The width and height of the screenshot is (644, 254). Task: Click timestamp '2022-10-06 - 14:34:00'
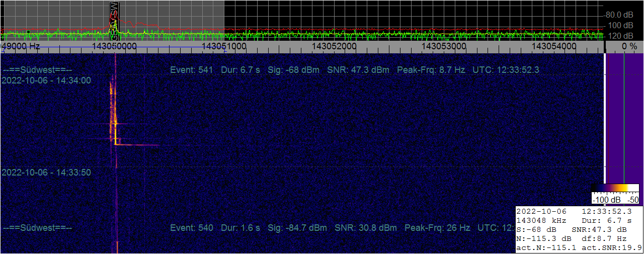click(46, 80)
